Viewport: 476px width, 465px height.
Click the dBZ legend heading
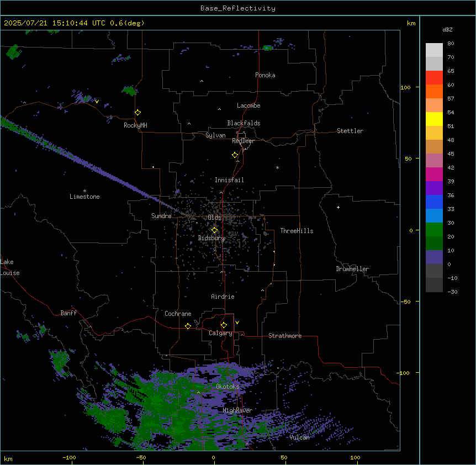click(447, 30)
